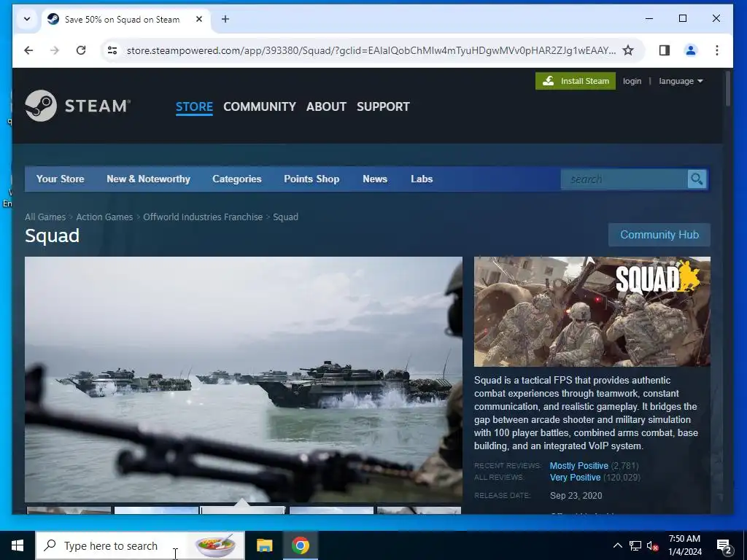
Task: Open the Labs tab
Action: tap(422, 179)
